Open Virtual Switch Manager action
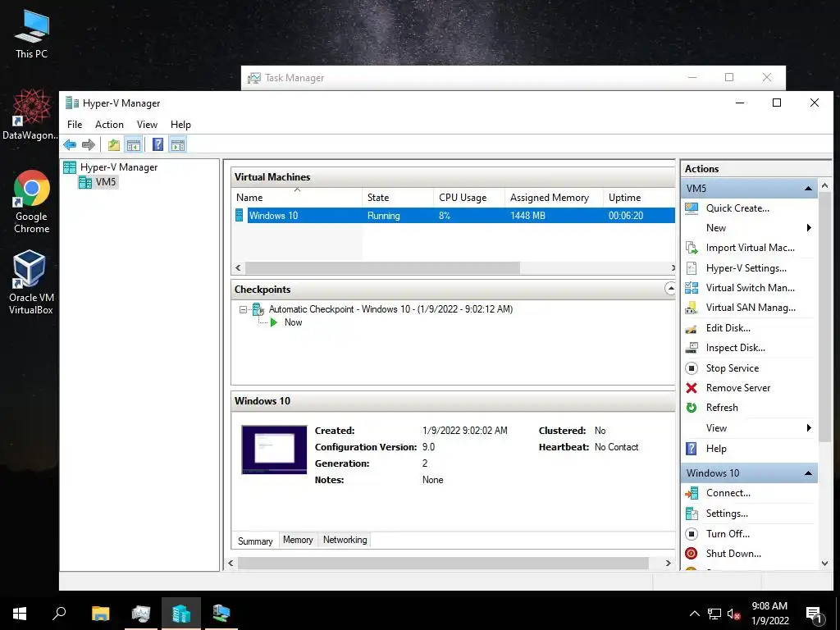 point(750,288)
